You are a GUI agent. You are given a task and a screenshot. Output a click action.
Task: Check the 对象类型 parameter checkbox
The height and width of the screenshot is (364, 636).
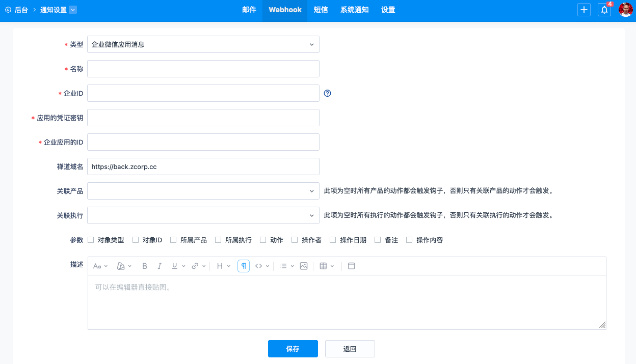(91, 240)
